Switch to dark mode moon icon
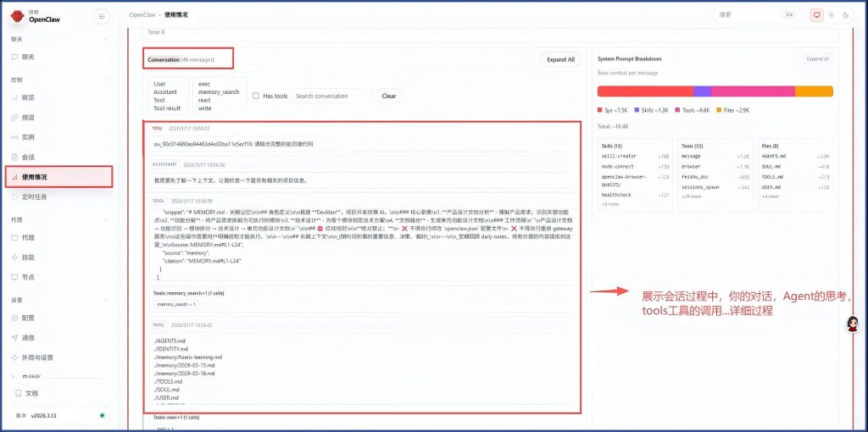Screen dimensions: 868x432 tap(845, 15)
